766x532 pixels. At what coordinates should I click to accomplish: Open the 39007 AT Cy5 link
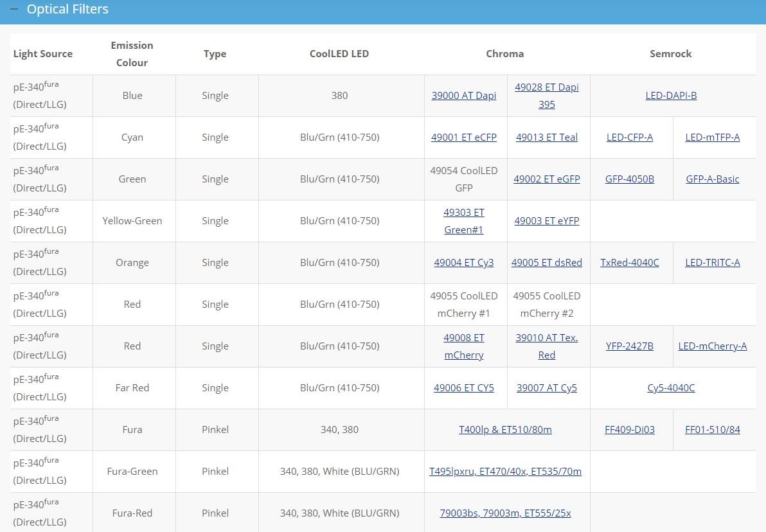(547, 388)
